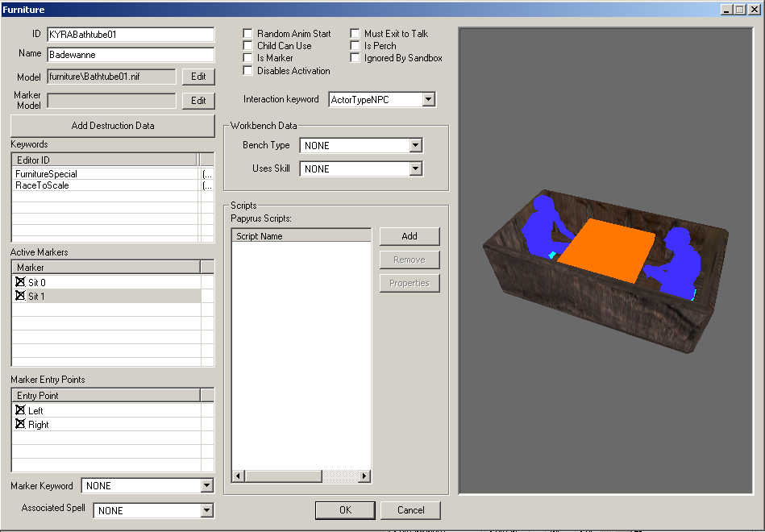765x532 pixels.
Task: Open the Marker Keyword dropdown
Action: click(207, 485)
